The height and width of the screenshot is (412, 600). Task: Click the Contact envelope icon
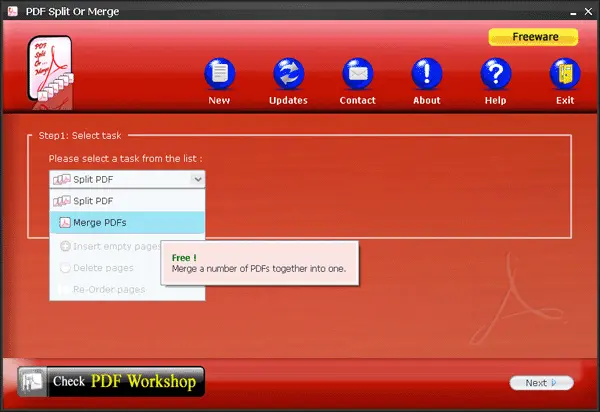[357, 73]
